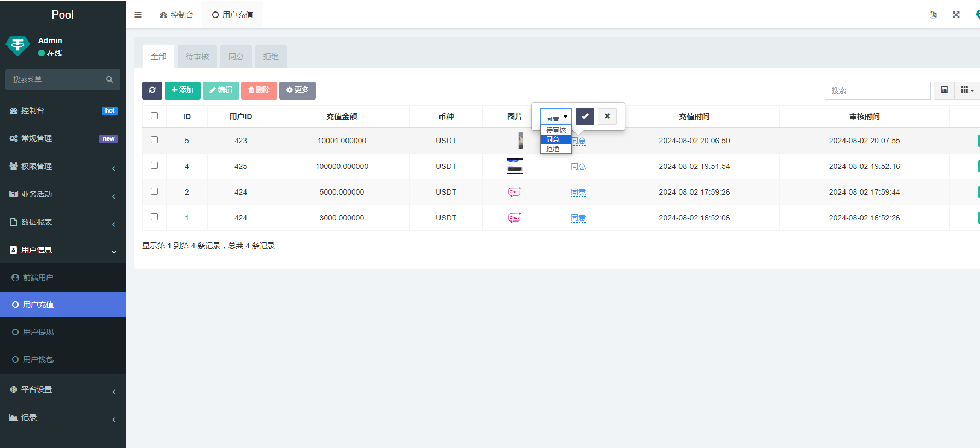
Task: Open 用户提现 in the sidebar
Action: pyautogui.click(x=38, y=332)
